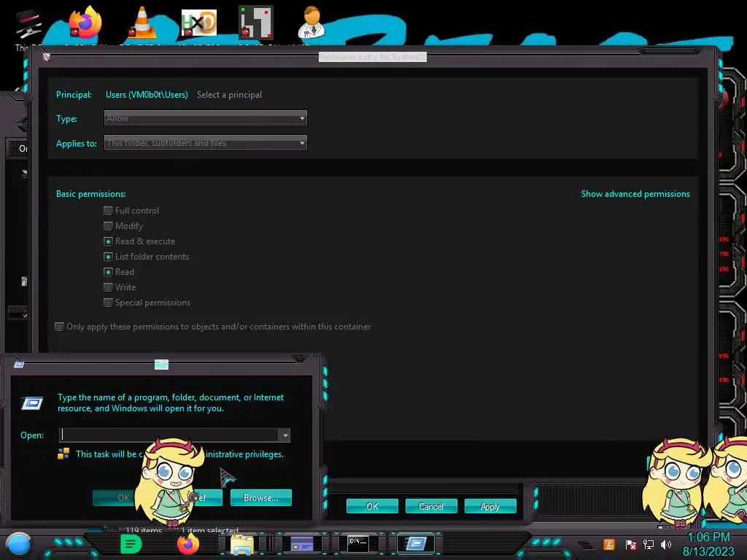This screenshot has height=560, width=747.
Task: Open the network tray icon
Action: pyautogui.click(x=649, y=544)
